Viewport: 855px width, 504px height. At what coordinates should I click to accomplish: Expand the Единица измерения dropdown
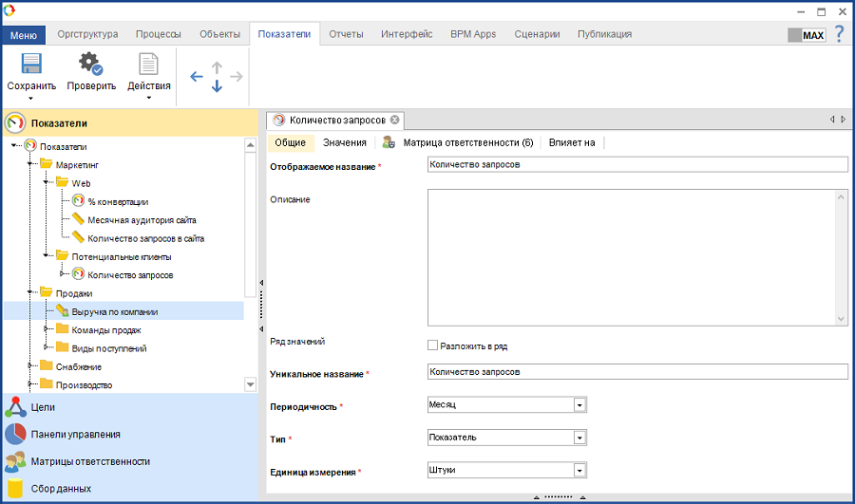(579, 470)
